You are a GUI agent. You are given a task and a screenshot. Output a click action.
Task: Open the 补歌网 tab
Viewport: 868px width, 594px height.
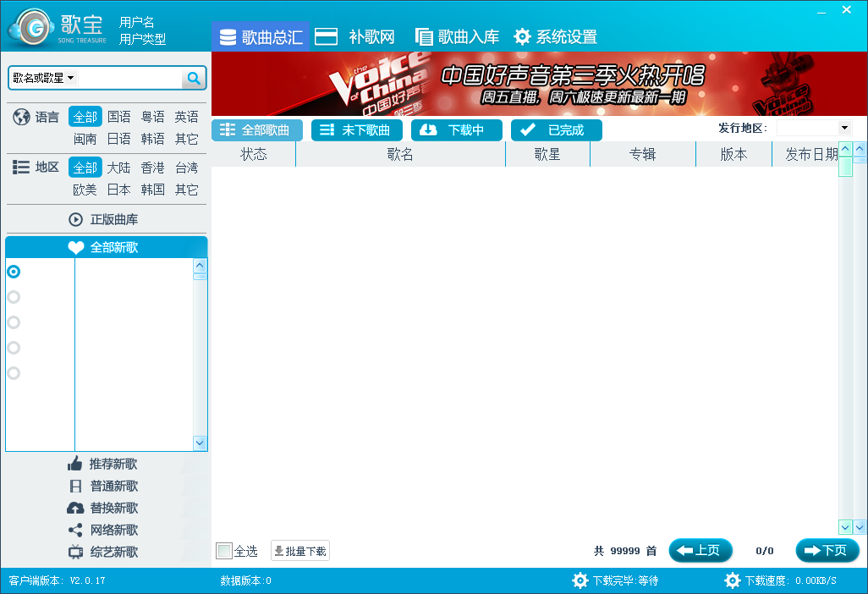(x=355, y=37)
